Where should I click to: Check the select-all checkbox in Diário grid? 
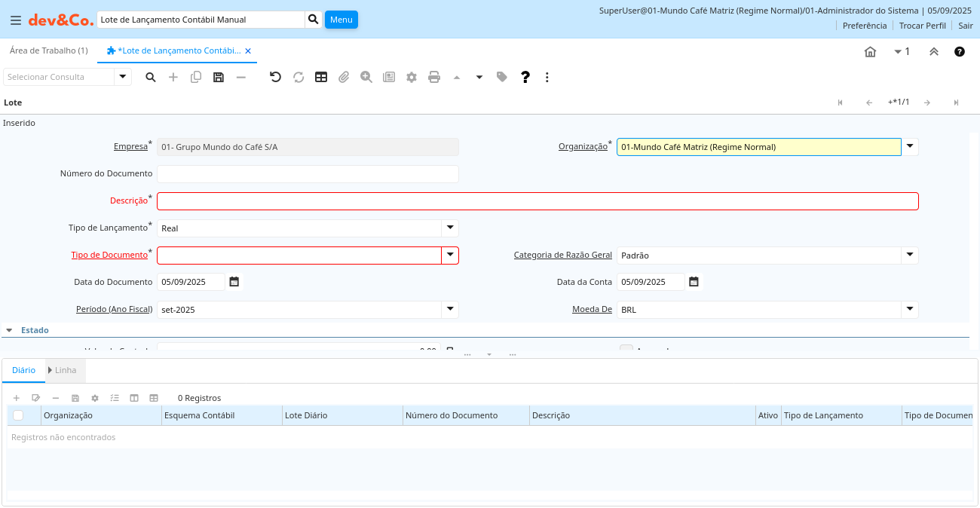click(18, 415)
